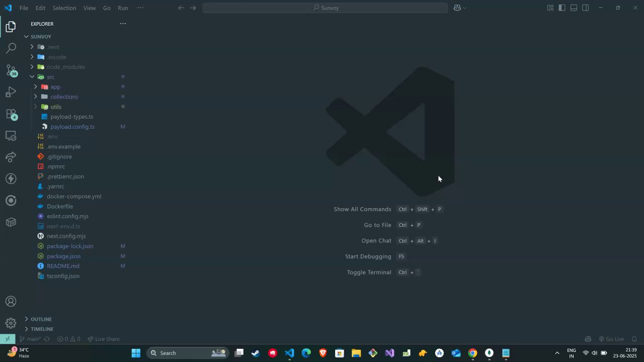Open the Edit menu

[x=40, y=8]
